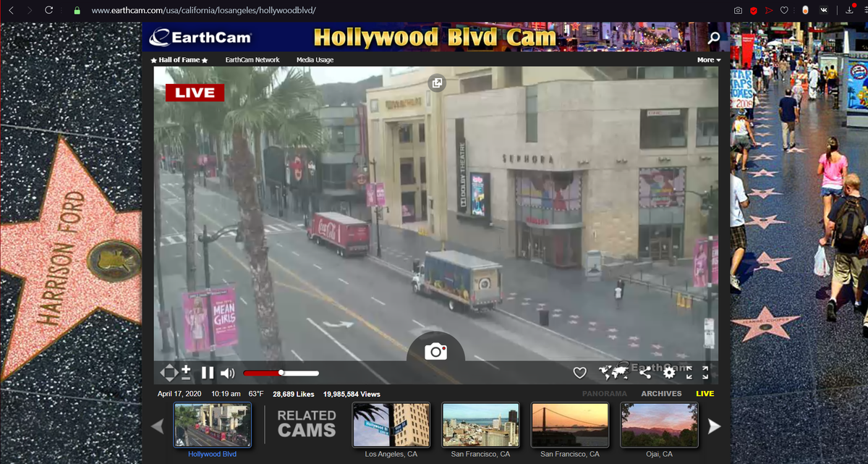Click the 19,985,584 Views count
This screenshot has width=868, height=464.
pos(352,394)
